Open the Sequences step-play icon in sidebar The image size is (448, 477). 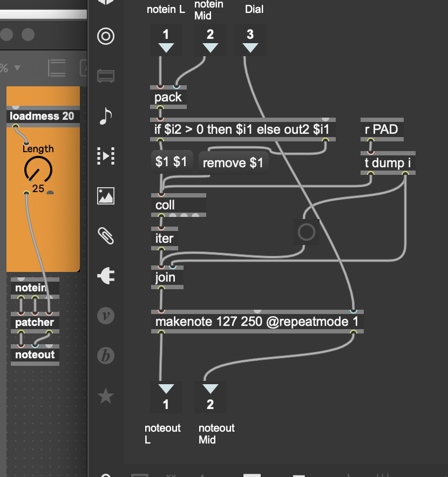click(x=106, y=156)
